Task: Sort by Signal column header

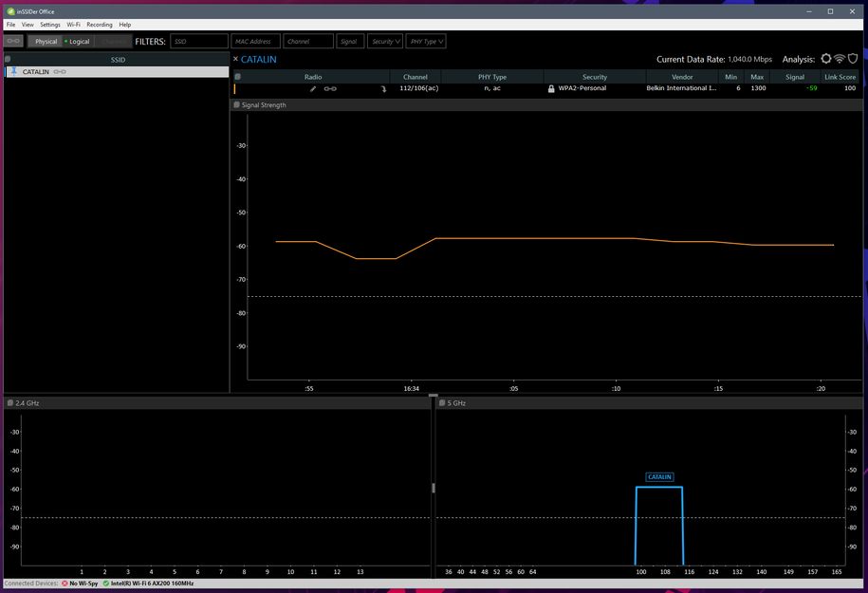Action: coord(794,77)
